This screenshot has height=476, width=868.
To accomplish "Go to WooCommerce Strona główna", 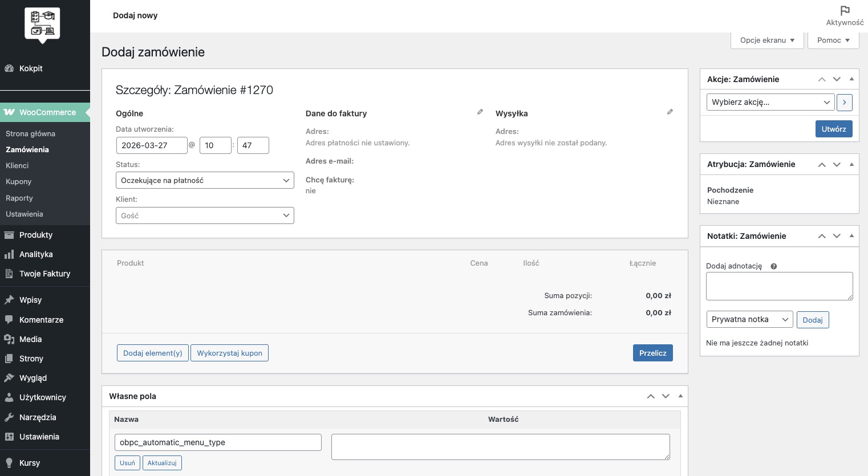I will click(x=31, y=133).
